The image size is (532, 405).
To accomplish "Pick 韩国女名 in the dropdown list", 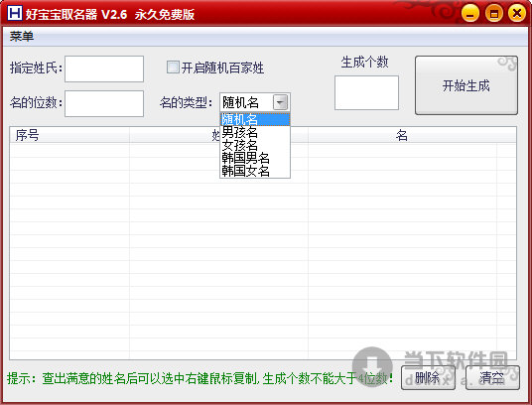I will (255, 171).
